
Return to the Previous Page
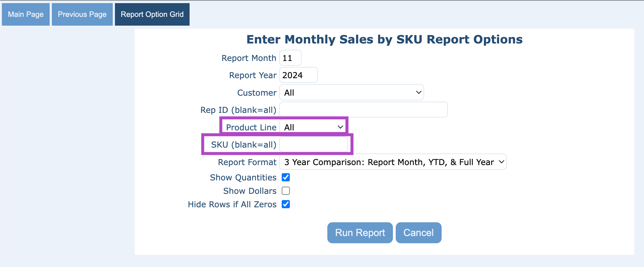coord(82,14)
